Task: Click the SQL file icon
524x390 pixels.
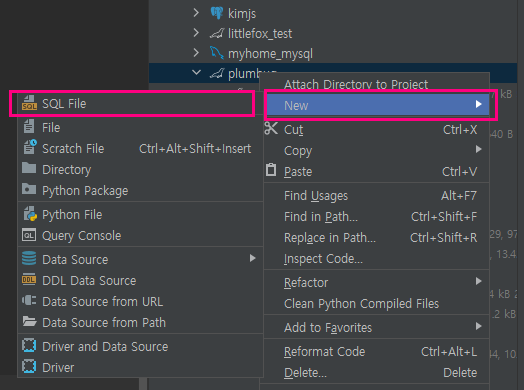Action: (x=29, y=103)
